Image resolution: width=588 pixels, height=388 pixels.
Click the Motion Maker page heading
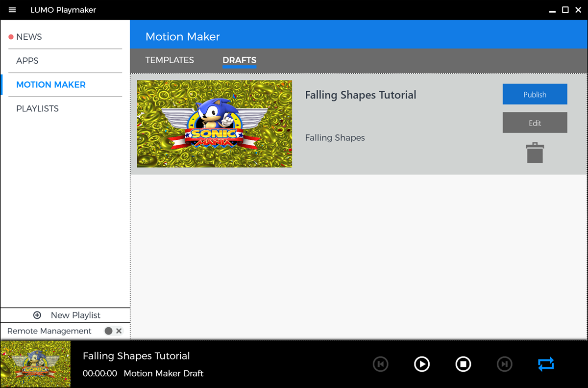click(183, 37)
